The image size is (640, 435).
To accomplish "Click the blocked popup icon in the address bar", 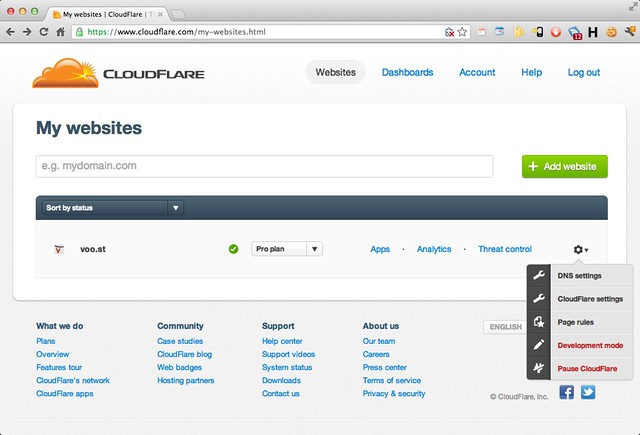I will coord(449,32).
